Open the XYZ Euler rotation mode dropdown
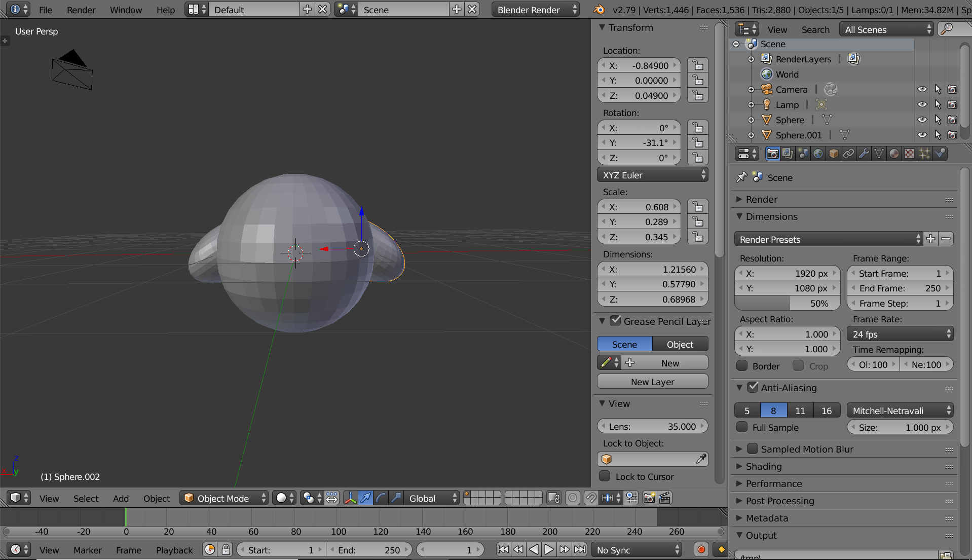 click(653, 175)
